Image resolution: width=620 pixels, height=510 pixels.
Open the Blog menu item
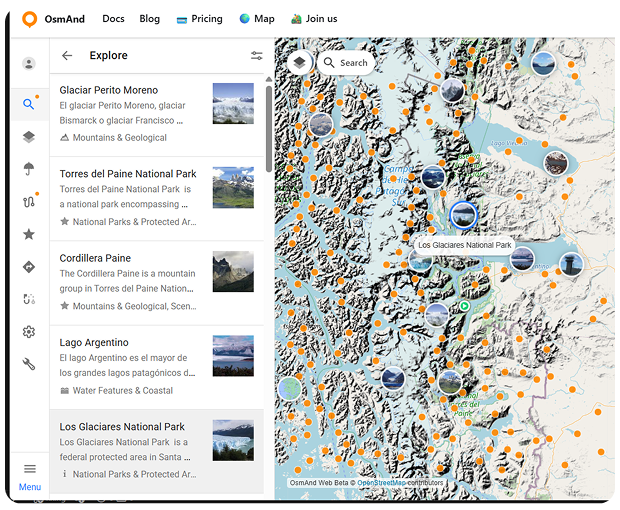149,19
